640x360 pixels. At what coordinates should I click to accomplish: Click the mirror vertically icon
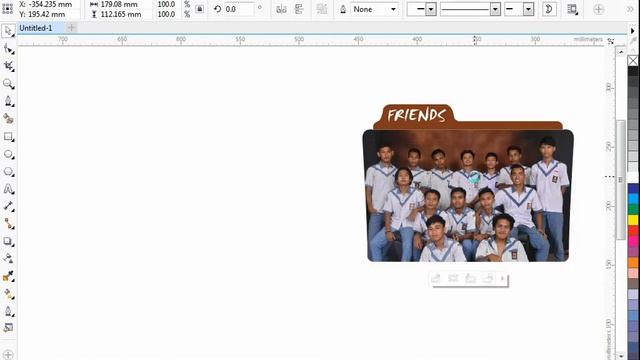point(299,9)
